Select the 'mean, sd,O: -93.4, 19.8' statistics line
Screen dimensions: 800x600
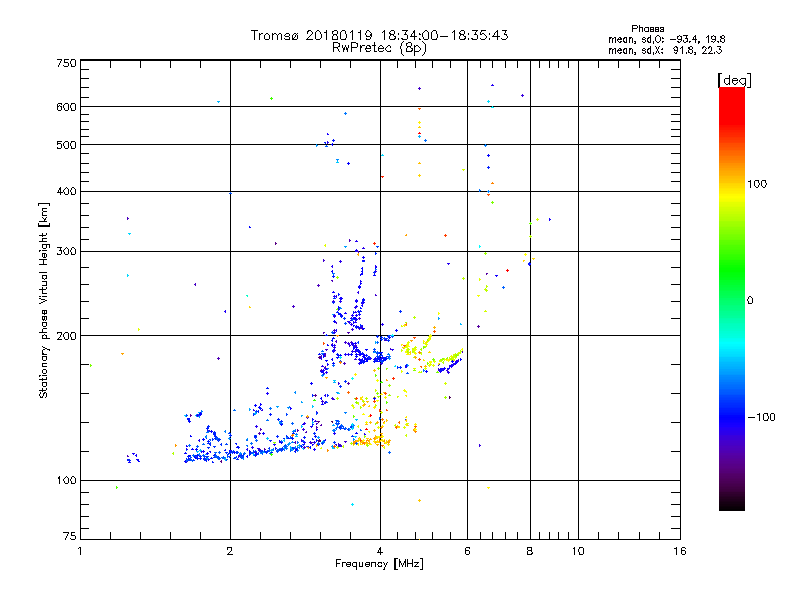click(x=666, y=39)
